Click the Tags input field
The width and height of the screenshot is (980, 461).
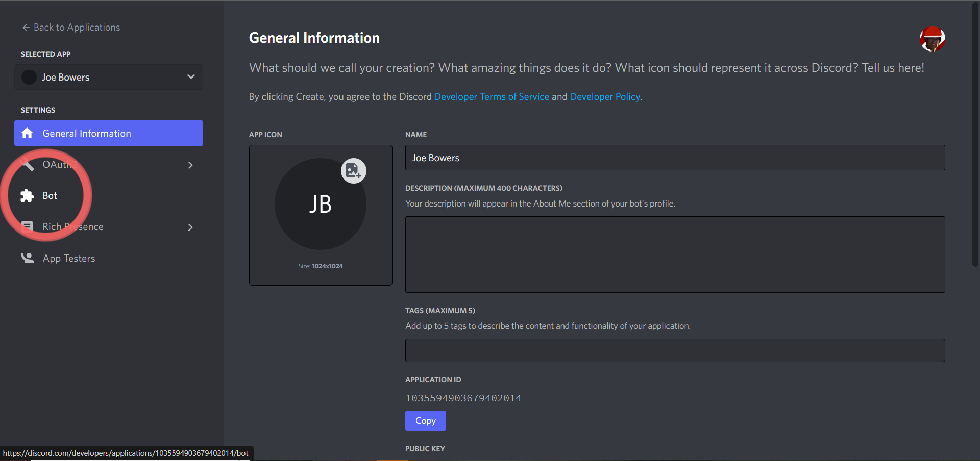point(675,350)
